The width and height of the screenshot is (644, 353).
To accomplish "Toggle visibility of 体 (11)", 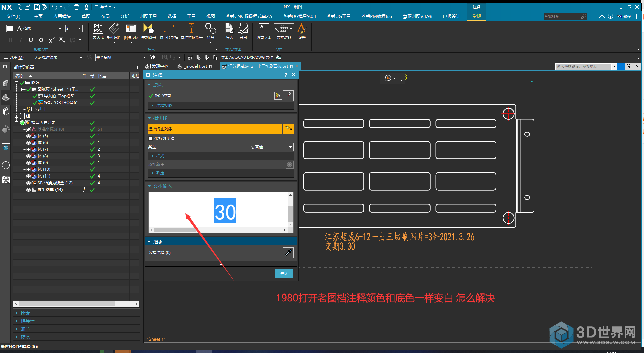I will [28, 176].
